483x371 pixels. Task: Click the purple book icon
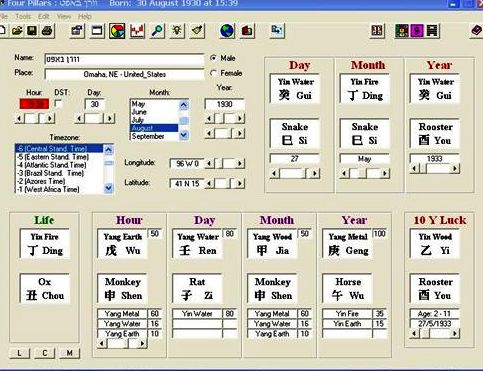point(477,31)
